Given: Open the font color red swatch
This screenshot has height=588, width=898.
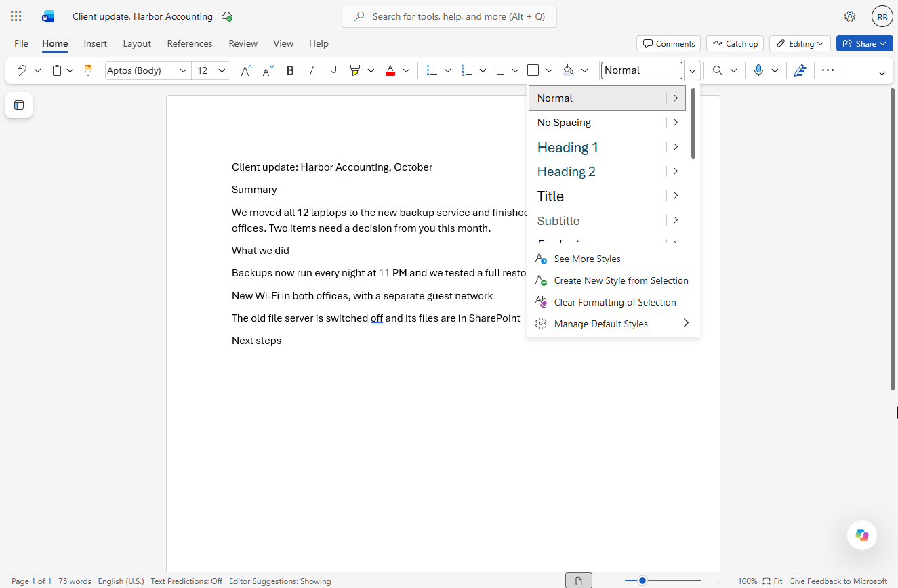Looking at the screenshot, I should tap(390, 70).
